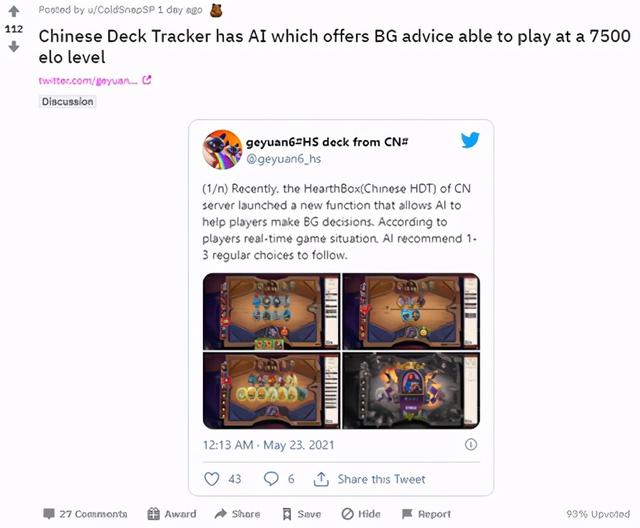This screenshot has width=640, height=528.
Task: Open the 27 Comments section
Action: point(85,514)
